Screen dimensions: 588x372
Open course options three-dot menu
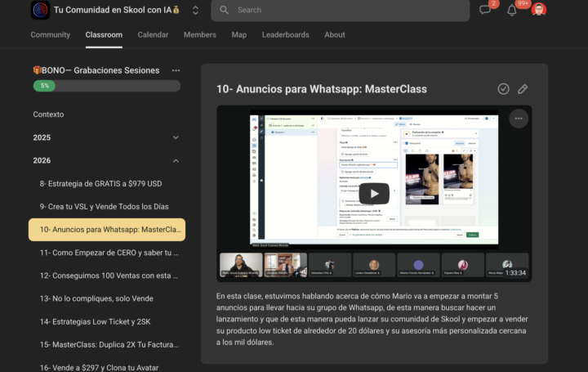[176, 70]
